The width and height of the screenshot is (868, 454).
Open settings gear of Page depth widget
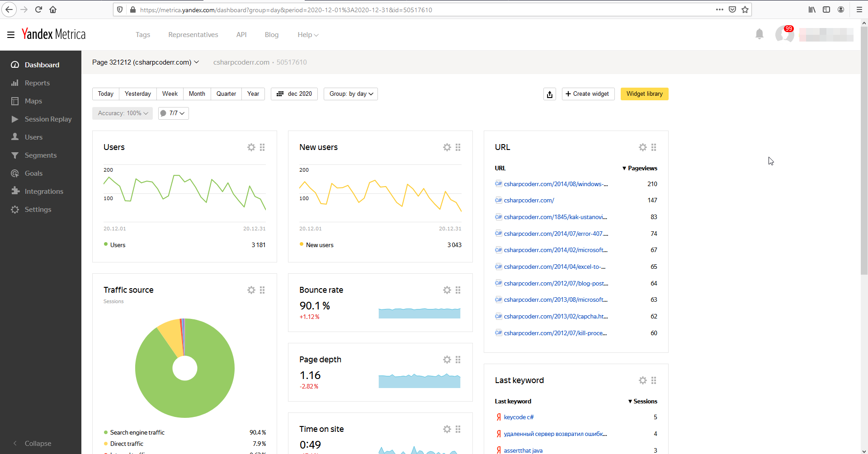447,360
